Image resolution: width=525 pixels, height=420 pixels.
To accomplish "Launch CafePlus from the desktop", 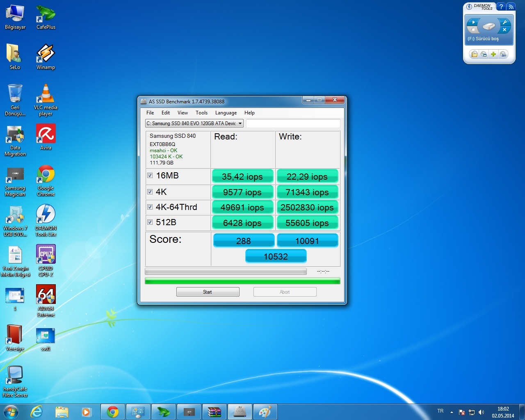I will [x=46, y=17].
